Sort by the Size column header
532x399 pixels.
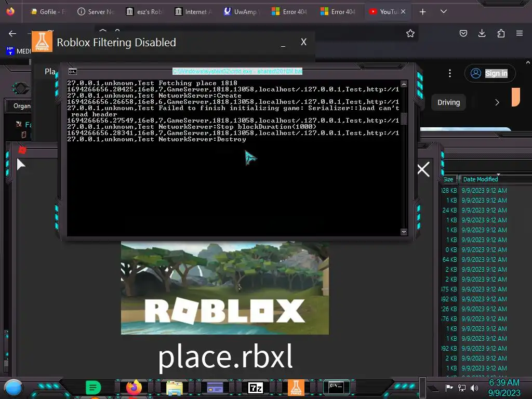tap(448, 179)
